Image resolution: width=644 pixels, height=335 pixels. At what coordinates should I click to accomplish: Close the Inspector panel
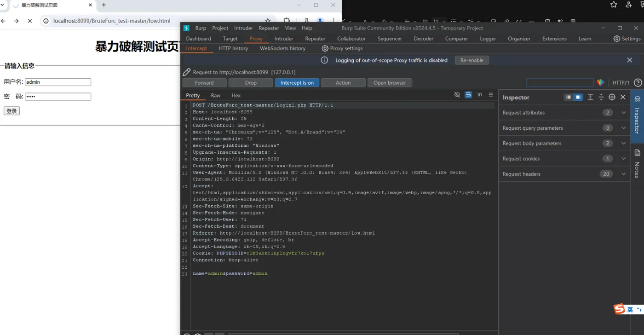coord(623,97)
